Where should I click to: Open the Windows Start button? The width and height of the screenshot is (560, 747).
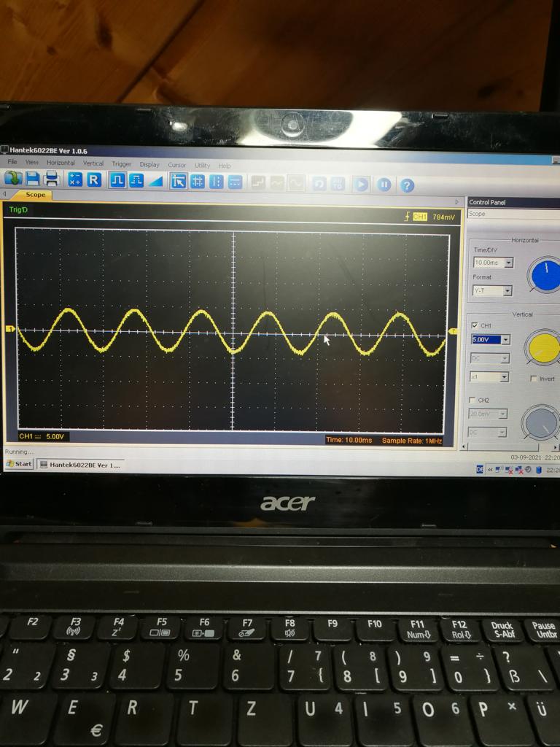18,464
